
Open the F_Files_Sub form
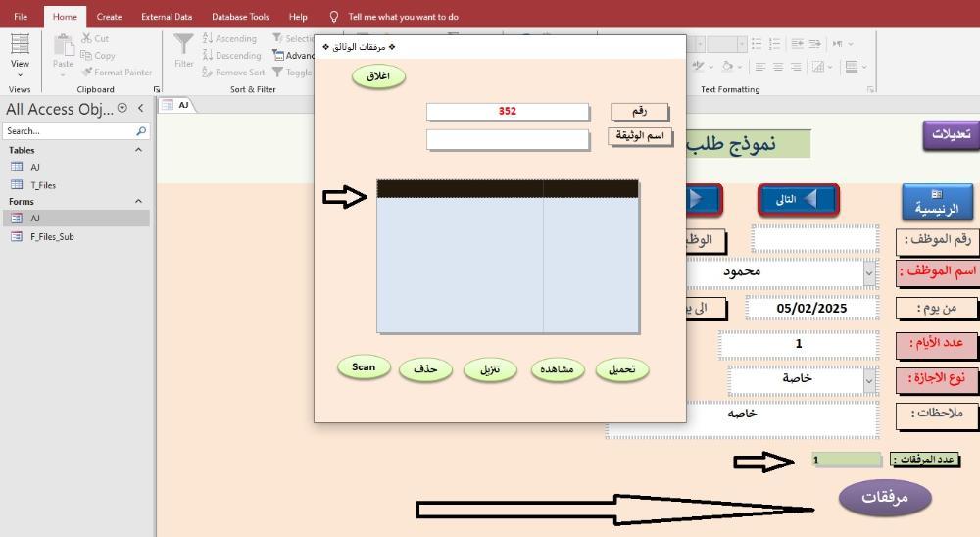pyautogui.click(x=51, y=236)
